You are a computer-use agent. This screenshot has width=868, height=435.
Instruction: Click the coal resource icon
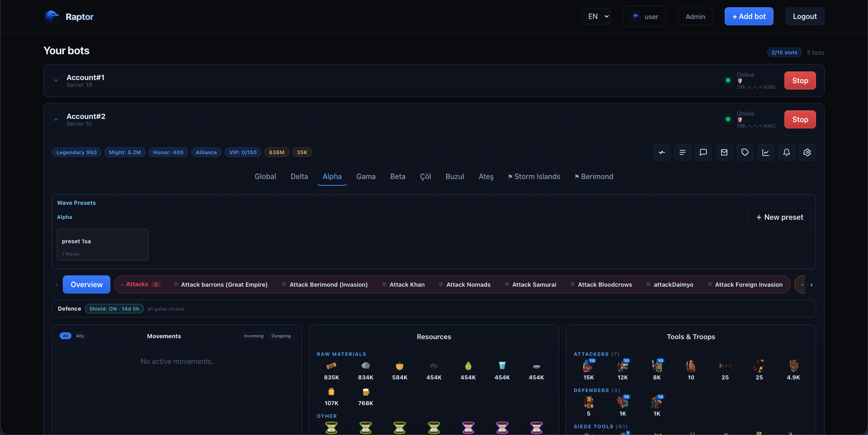click(x=434, y=366)
